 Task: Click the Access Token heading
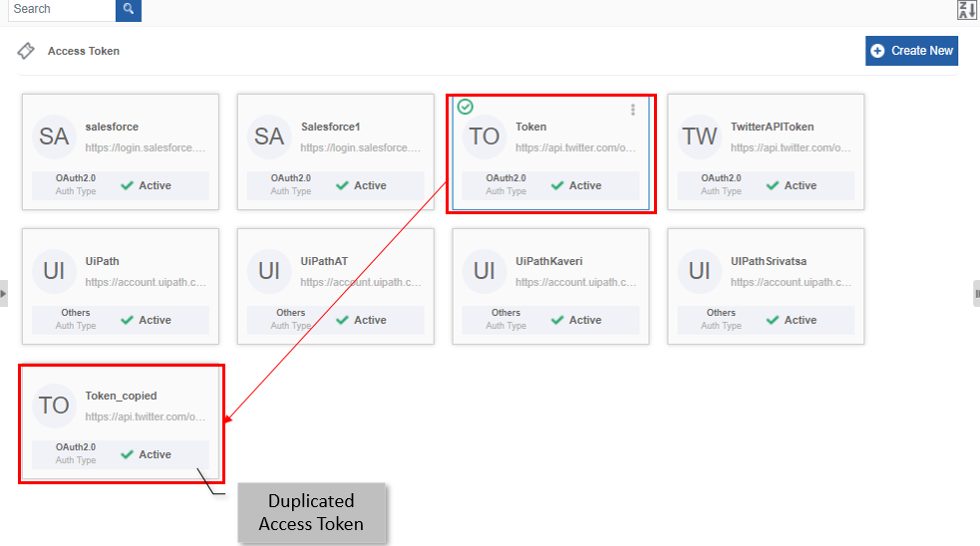click(83, 51)
